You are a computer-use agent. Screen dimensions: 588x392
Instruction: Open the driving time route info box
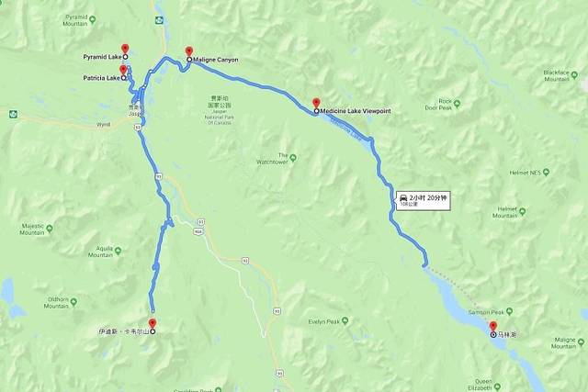click(x=423, y=200)
